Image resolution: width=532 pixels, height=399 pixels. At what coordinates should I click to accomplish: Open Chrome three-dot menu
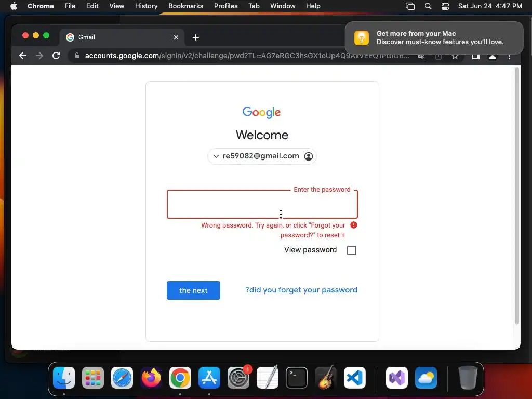click(509, 57)
